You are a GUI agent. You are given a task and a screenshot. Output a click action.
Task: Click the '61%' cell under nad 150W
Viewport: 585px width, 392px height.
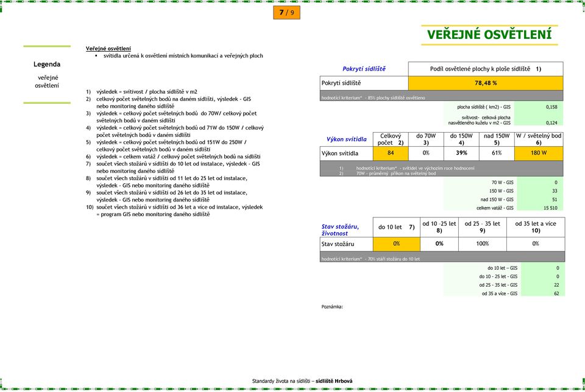pyautogui.click(x=497, y=153)
